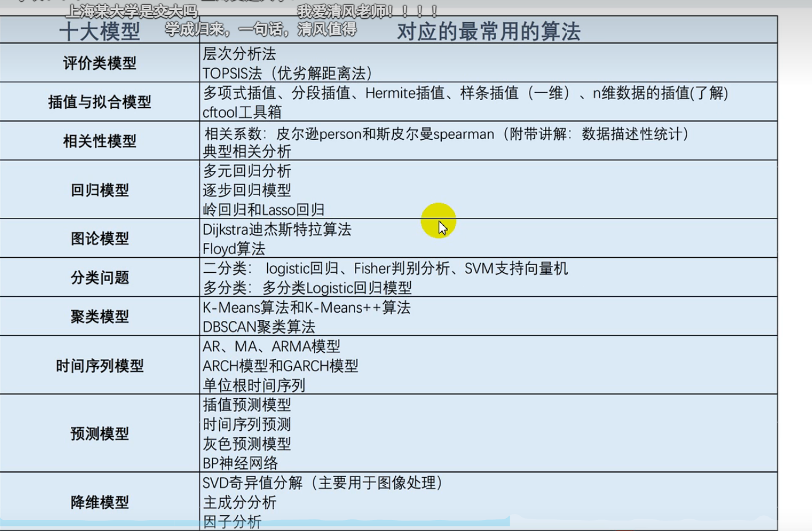Select the '聚类模型' row label
812x531 pixels.
point(100,317)
